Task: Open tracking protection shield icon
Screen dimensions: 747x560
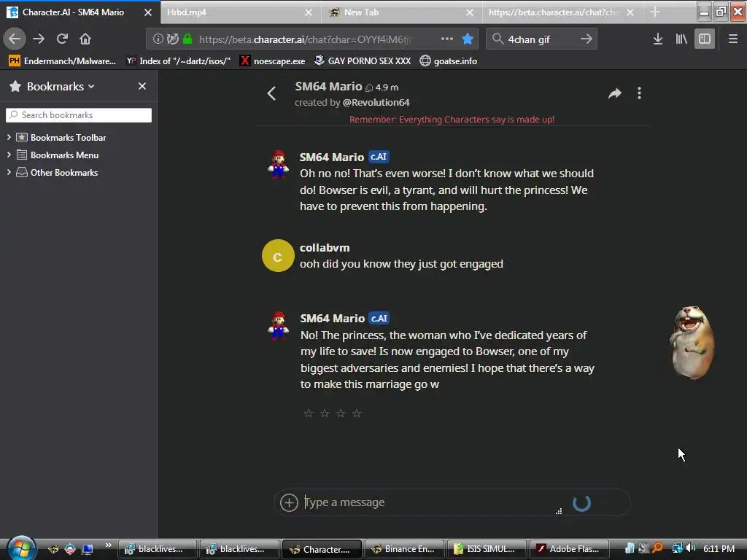Action: click(172, 39)
